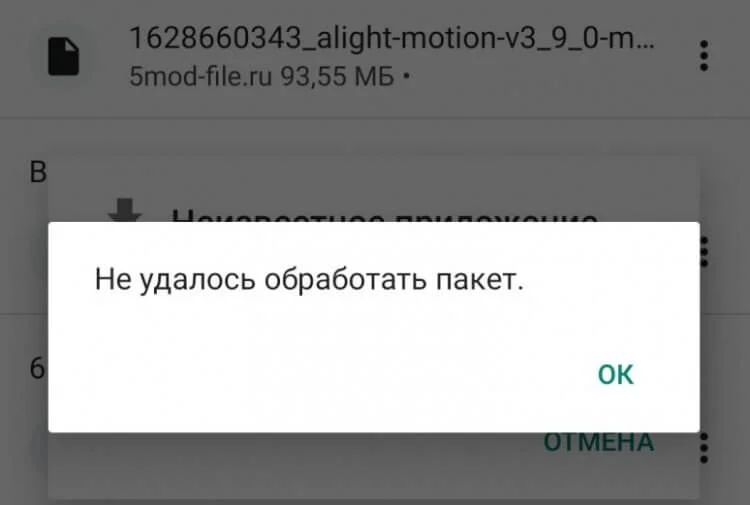Click the round background behind the file icon
Image resolution: width=750 pixels, height=505 pixels.
[64, 57]
